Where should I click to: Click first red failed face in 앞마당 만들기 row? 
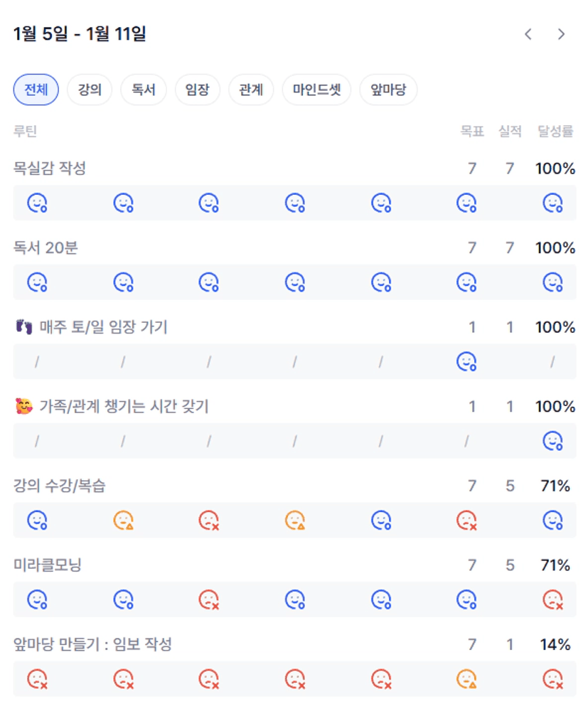(x=37, y=679)
